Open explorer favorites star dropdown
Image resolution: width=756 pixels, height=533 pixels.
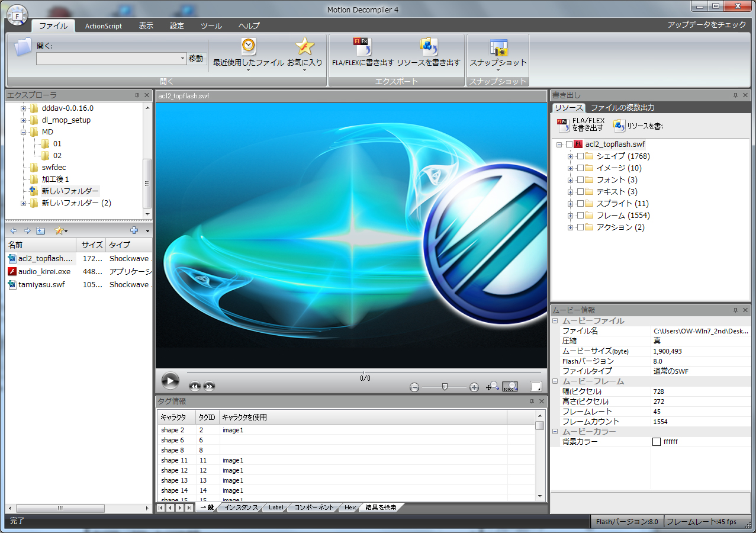coord(61,230)
